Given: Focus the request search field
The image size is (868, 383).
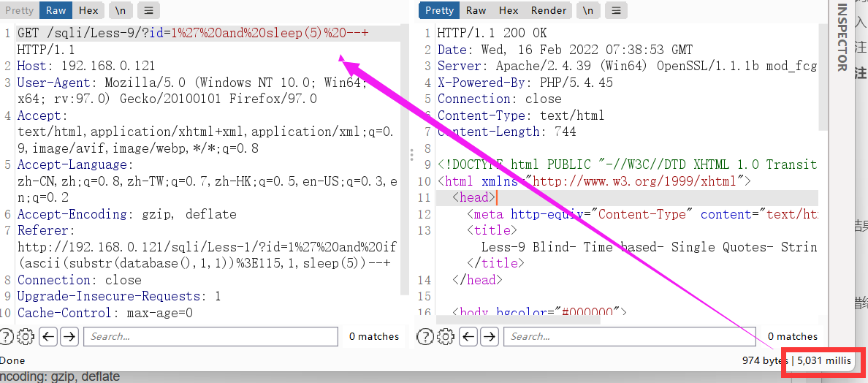Looking at the screenshot, I should click(x=210, y=336).
